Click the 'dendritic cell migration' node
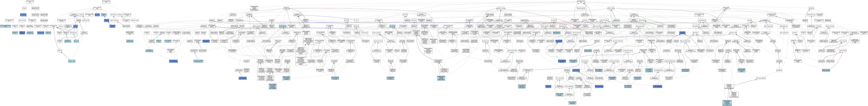Image resolution: width=868 pixels, height=106 pixels. tap(397, 51)
